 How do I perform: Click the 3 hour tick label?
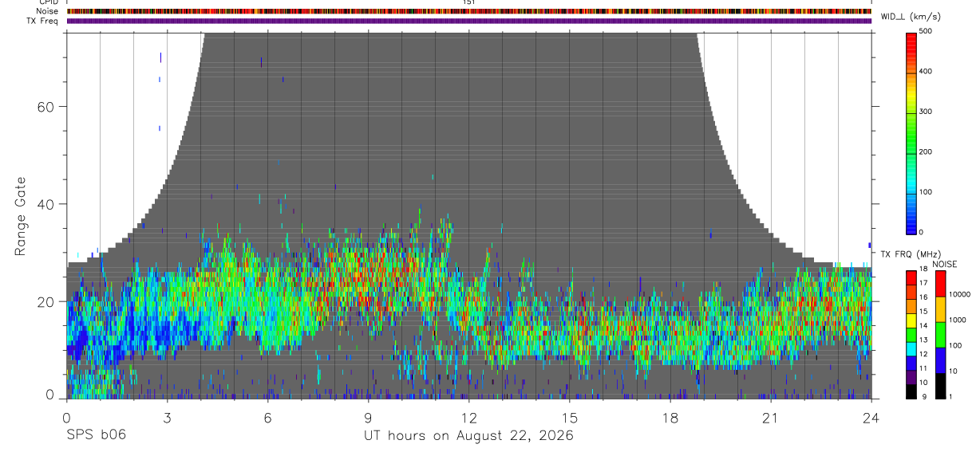167,418
